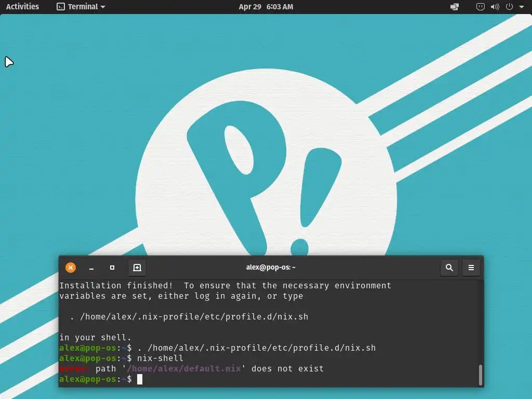532x399 pixels.
Task: Click the 'nix-shell' command text
Action: (x=160, y=358)
